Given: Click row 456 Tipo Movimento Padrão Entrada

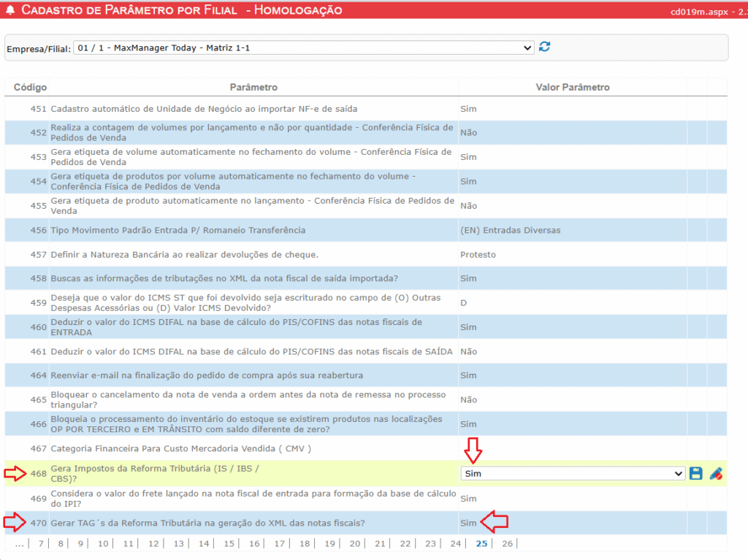Looking at the screenshot, I should pyautogui.click(x=178, y=230).
